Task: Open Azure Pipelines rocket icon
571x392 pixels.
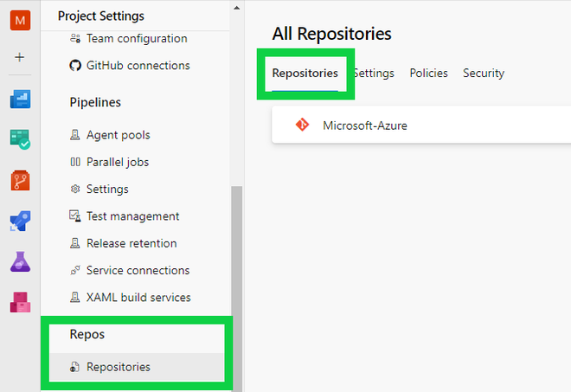Action: (20, 221)
